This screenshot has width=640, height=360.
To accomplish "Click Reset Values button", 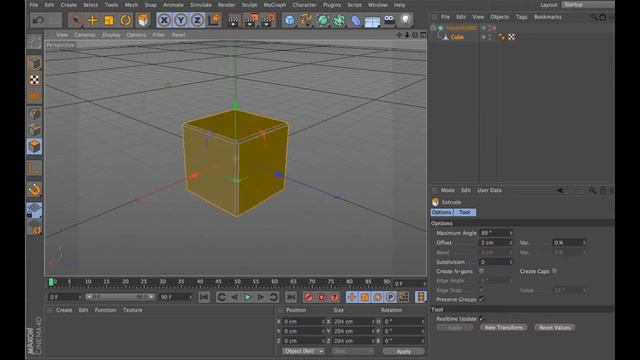I will point(555,327).
